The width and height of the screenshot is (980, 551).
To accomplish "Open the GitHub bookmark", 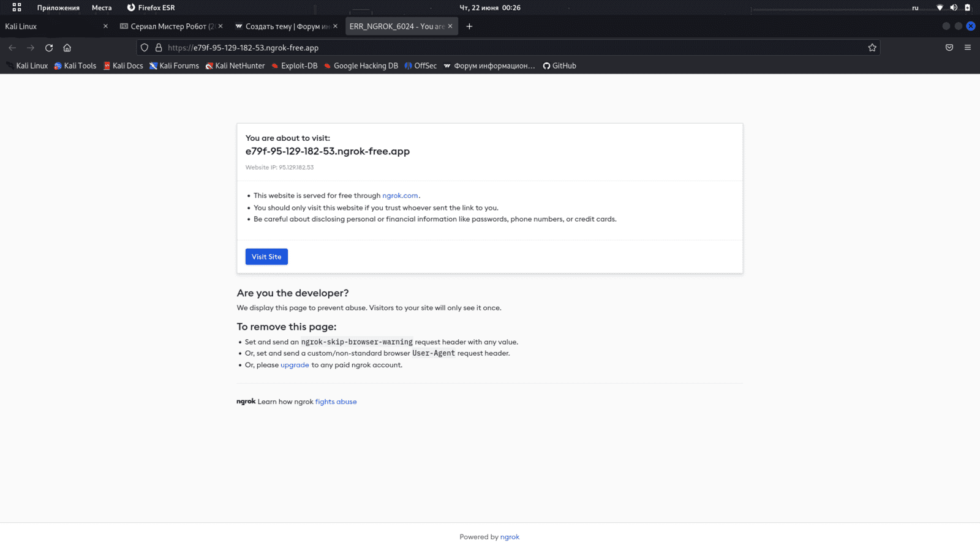I will click(559, 66).
